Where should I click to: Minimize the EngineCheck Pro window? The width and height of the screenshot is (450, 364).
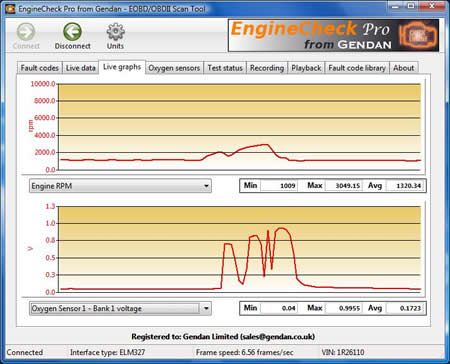(x=395, y=6)
